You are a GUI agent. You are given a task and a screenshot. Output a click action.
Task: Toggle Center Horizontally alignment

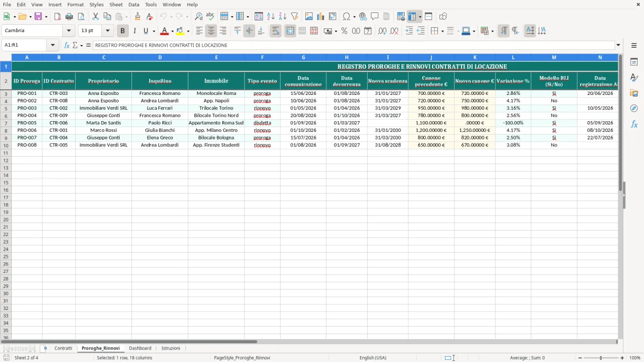(x=211, y=31)
